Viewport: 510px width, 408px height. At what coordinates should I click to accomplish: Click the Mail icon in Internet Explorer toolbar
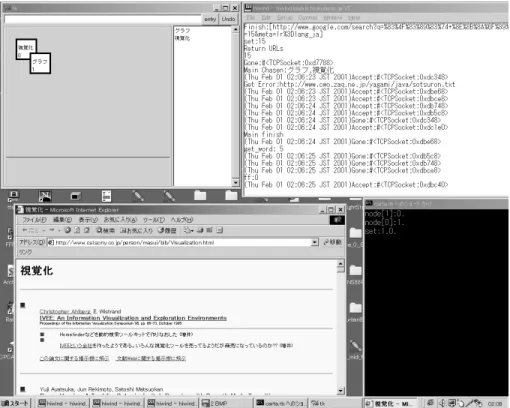pos(189,230)
